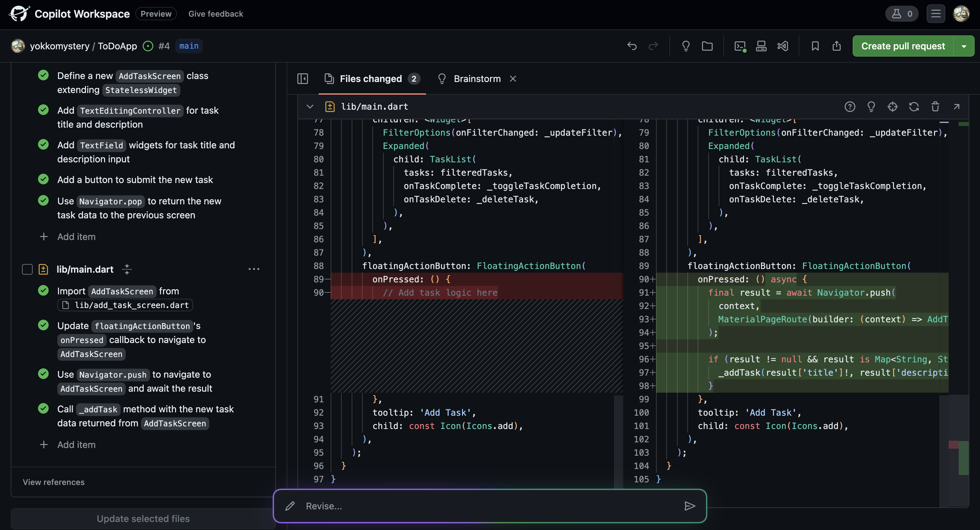This screenshot has width=980, height=530.
Task: Regenerate lib/main.dart with refresh icon
Action: (x=914, y=107)
